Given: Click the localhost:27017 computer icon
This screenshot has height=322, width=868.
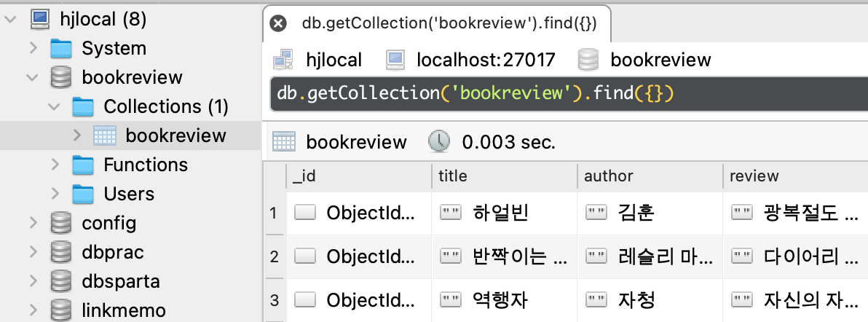Looking at the screenshot, I should pos(395,59).
